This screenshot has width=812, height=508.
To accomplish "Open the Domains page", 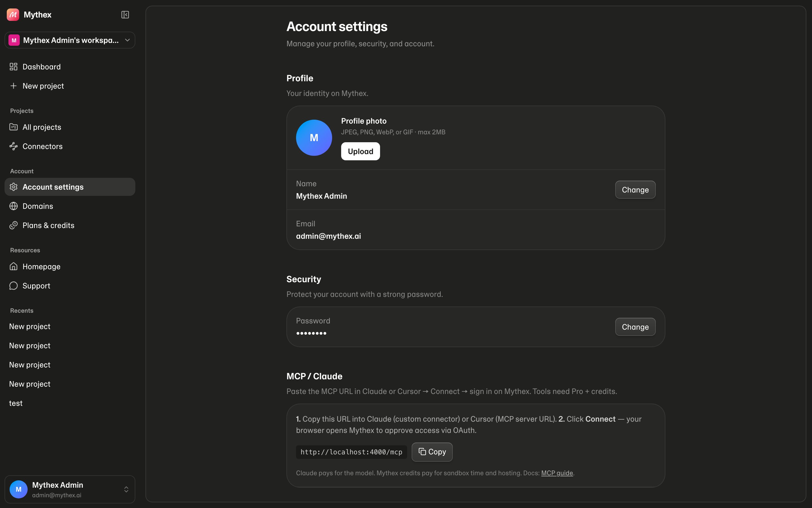I will point(70,206).
